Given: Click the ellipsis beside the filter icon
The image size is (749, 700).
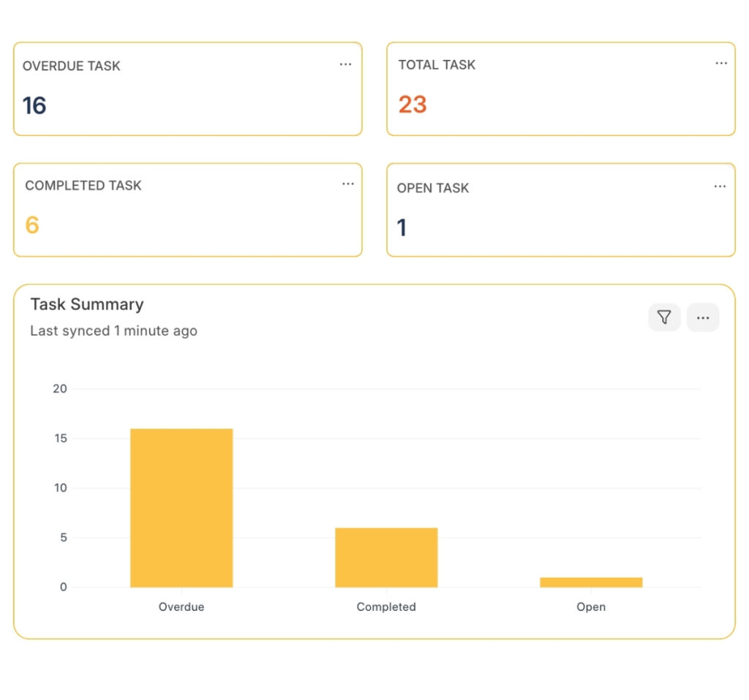Looking at the screenshot, I should (x=703, y=317).
